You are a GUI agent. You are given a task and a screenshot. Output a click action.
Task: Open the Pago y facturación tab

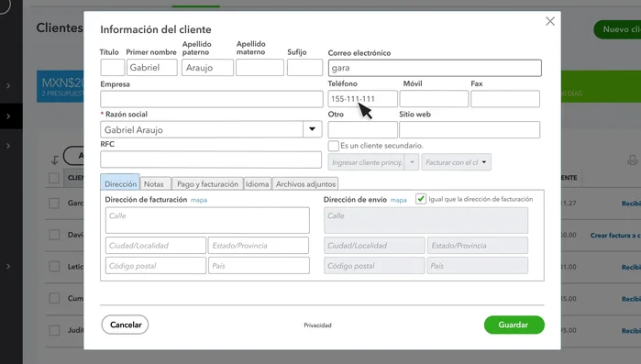[207, 184]
